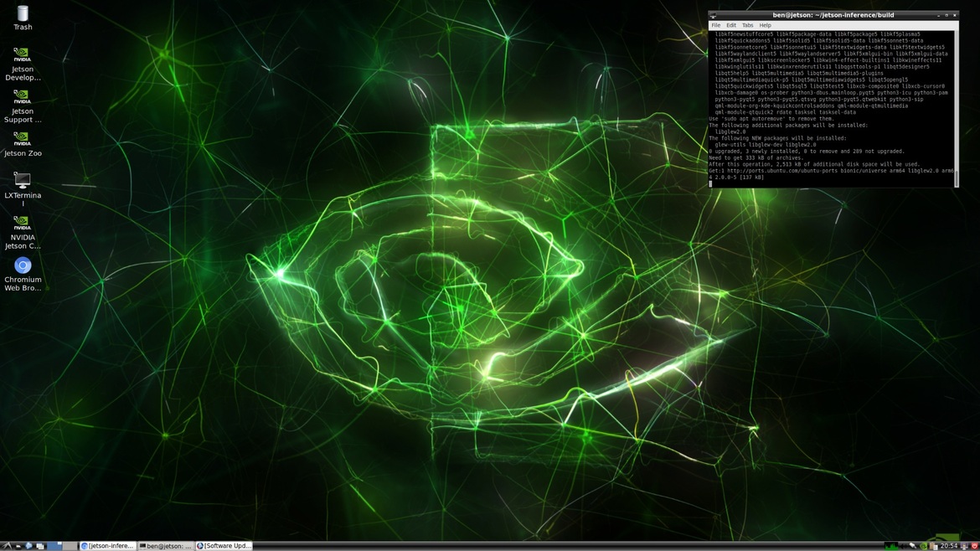The image size is (980, 551).
Task: Maximize the terminal window
Action: click(x=946, y=15)
